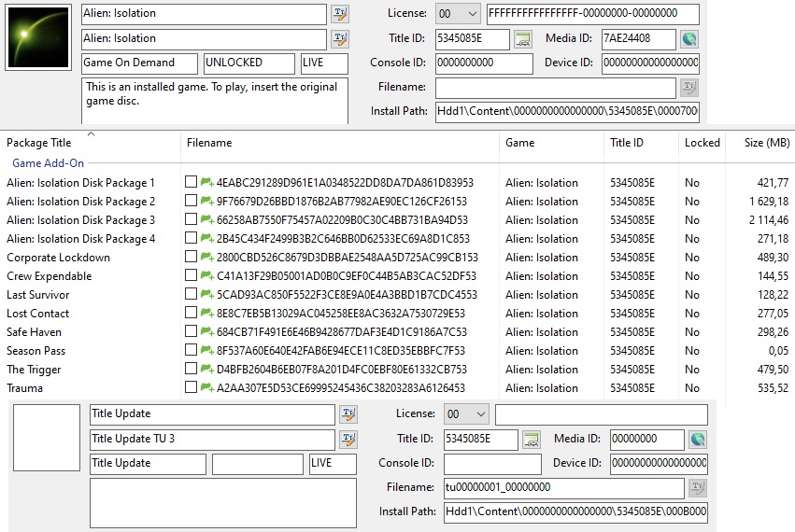This screenshot has width=795, height=532.
Task: Click the blank Title Update thumbnail box
Action: point(47,437)
